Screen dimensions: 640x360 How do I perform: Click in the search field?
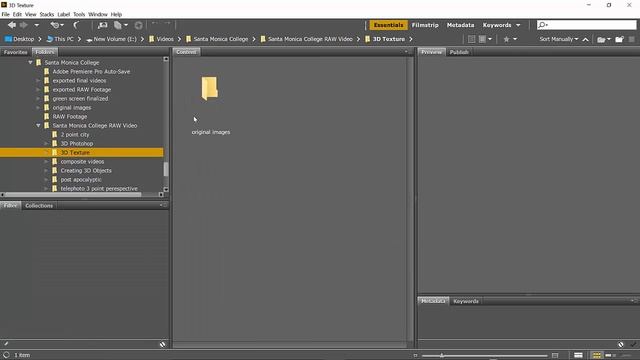pyautogui.click(x=587, y=25)
